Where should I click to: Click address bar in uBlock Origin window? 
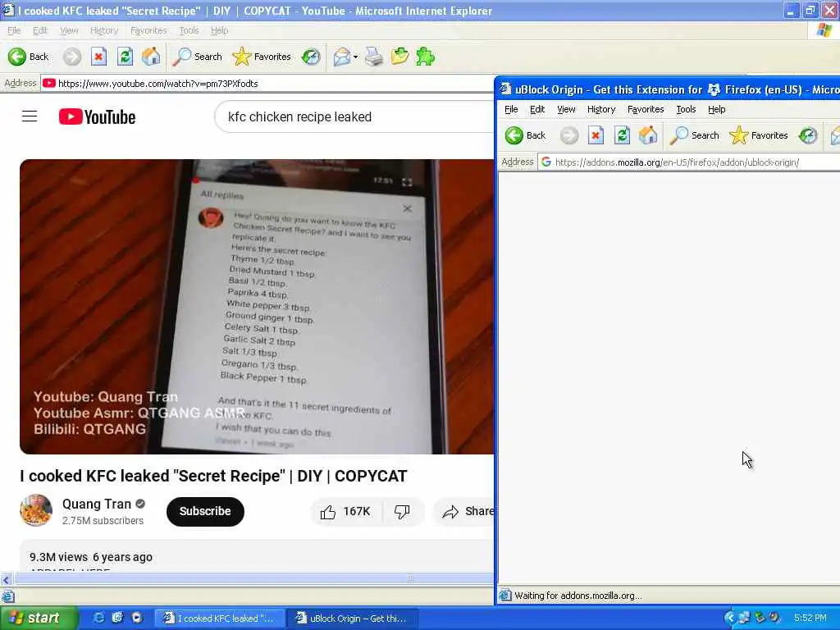(688, 162)
